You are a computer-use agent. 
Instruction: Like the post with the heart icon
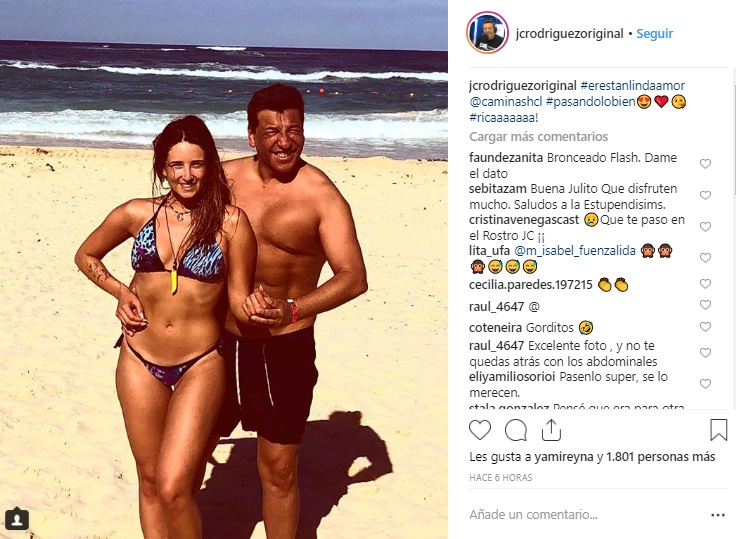click(x=480, y=430)
